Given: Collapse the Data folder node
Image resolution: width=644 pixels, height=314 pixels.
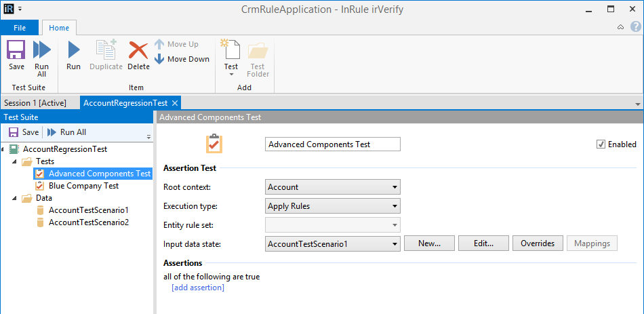Looking at the screenshot, I should (x=14, y=199).
